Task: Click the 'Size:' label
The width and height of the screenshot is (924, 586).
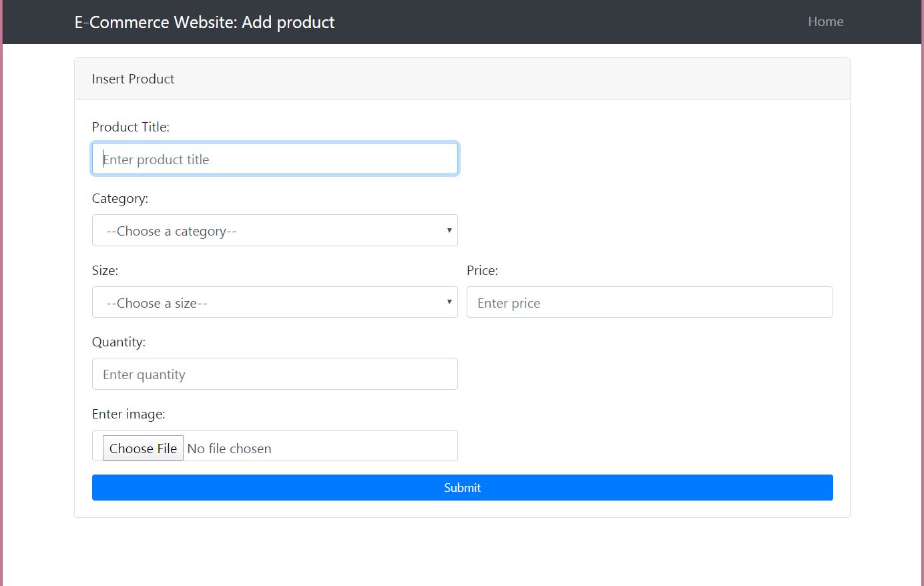Action: tap(105, 270)
